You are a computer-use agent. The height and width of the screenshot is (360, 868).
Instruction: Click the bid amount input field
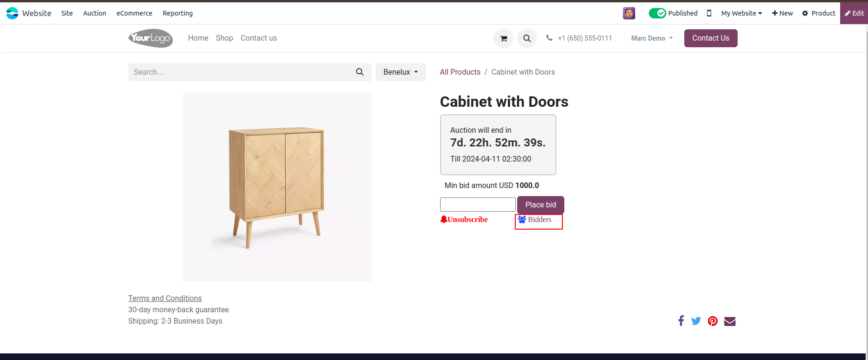[x=477, y=205]
